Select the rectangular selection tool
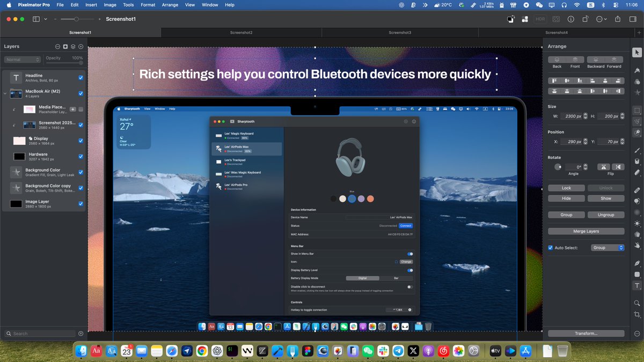Screen dimensions: 644x362 [x=637, y=110]
